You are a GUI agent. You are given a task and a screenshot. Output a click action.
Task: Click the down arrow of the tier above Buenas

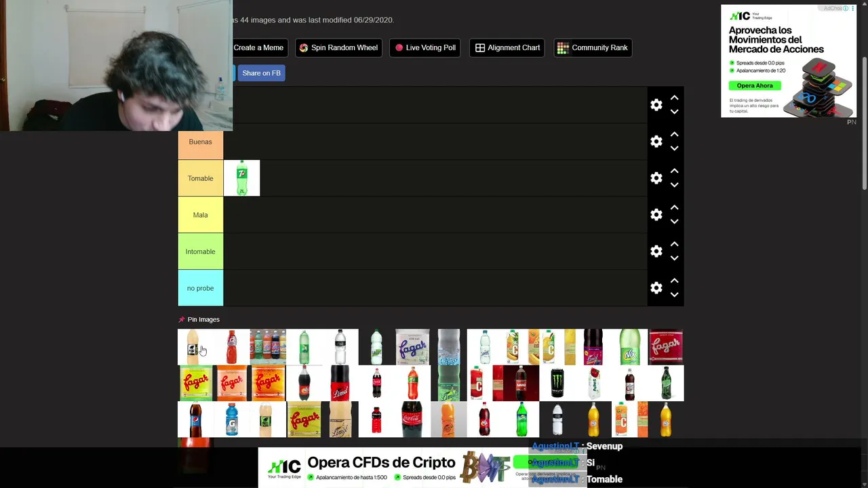(674, 112)
